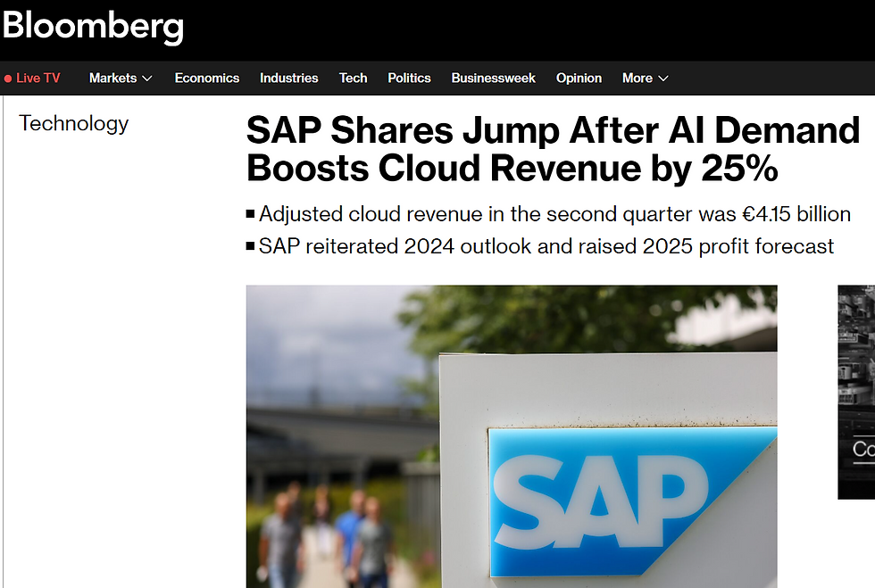The height and width of the screenshot is (588, 875).
Task: Click the red Live TV dot indicator
Action: tap(8, 79)
